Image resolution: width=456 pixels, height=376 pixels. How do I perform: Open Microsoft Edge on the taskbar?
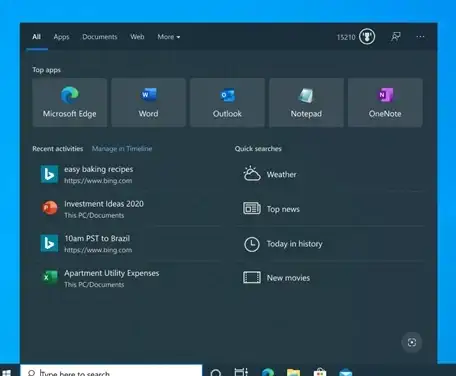click(x=268, y=372)
